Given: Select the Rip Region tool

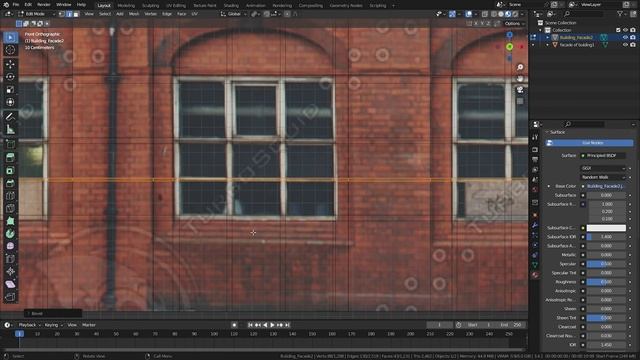Looking at the screenshot, I should 10,297.
